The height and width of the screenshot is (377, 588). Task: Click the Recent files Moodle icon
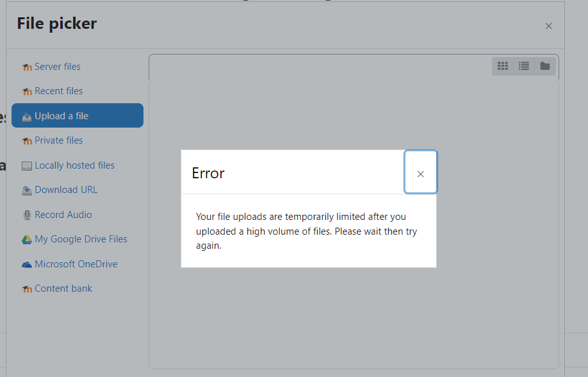[x=27, y=92]
